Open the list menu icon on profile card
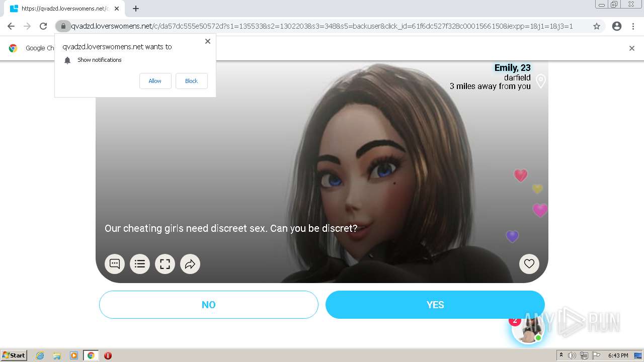The width and height of the screenshot is (644, 362). (140, 263)
